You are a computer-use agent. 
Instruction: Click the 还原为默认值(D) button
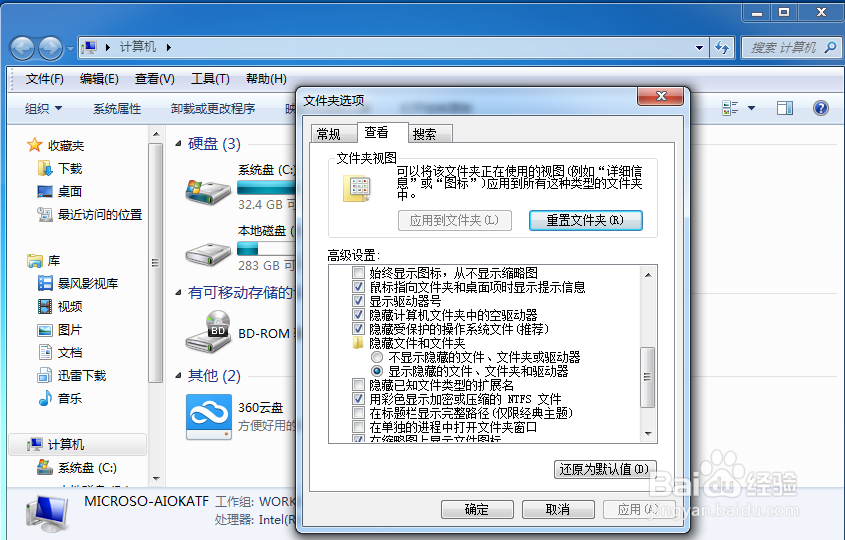(605, 469)
